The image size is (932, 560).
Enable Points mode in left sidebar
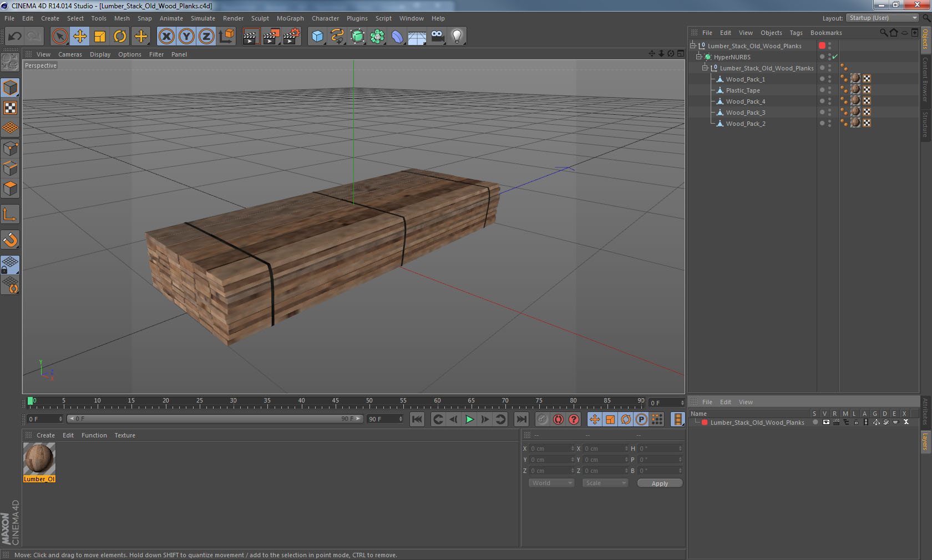(11, 148)
